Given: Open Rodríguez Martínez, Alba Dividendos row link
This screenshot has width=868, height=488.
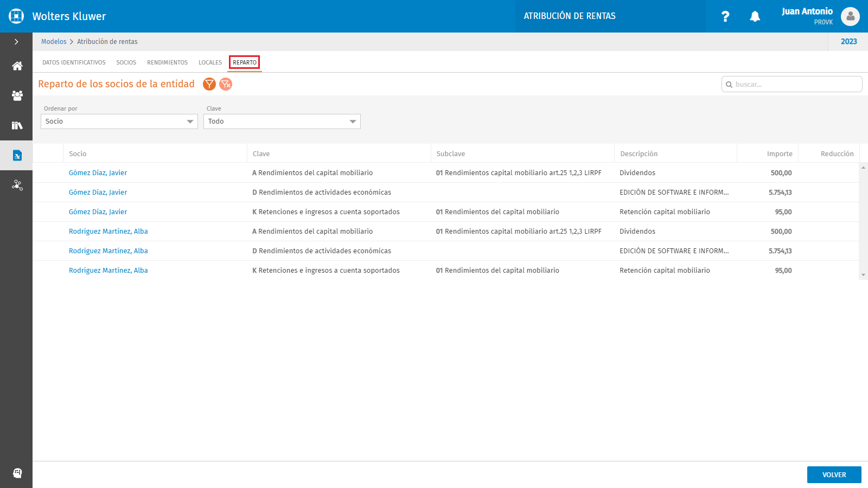Looking at the screenshot, I should click(x=108, y=232).
